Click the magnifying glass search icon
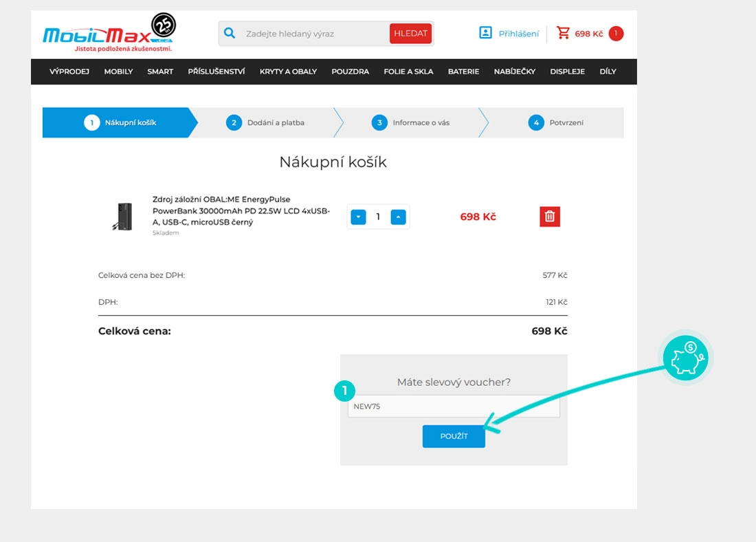The width and height of the screenshot is (756, 542). tap(230, 33)
